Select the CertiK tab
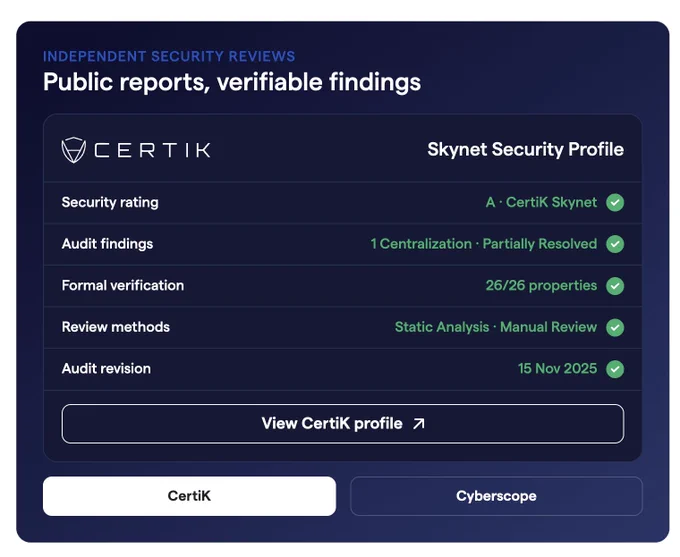Image resolution: width=680 pixels, height=557 pixels. tap(189, 496)
